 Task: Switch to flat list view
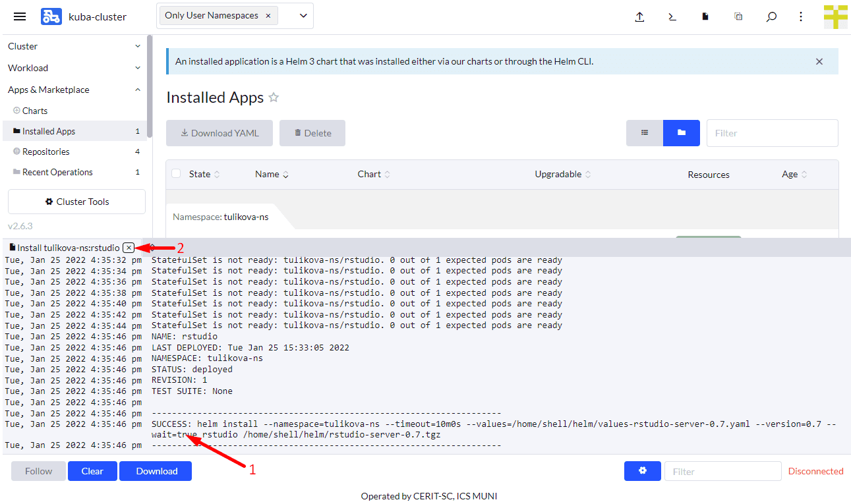pos(645,133)
